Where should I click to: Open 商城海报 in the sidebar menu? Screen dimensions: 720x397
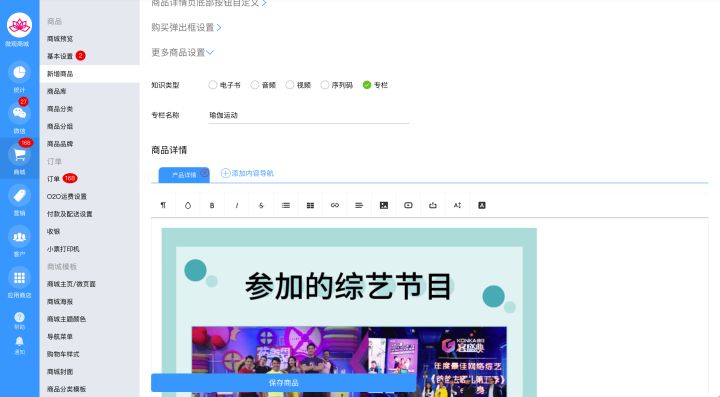[60, 302]
